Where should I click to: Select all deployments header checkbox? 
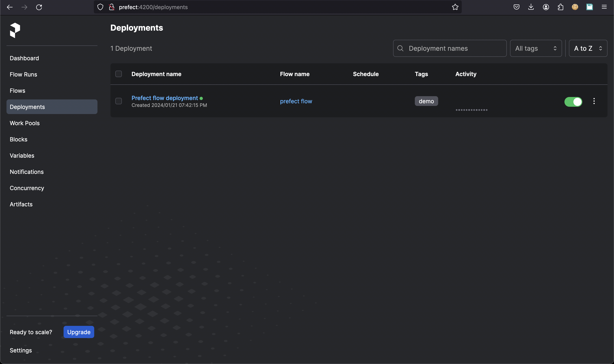point(119,74)
